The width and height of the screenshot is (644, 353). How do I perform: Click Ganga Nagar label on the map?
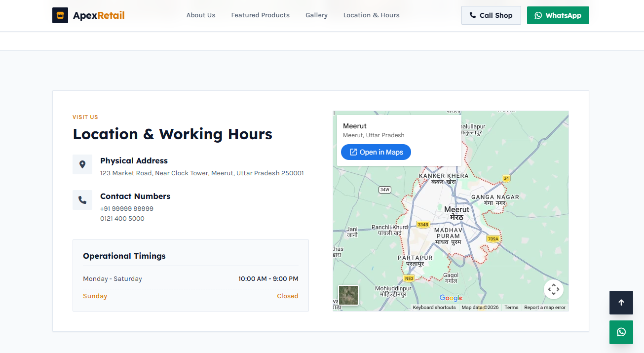[x=495, y=200]
